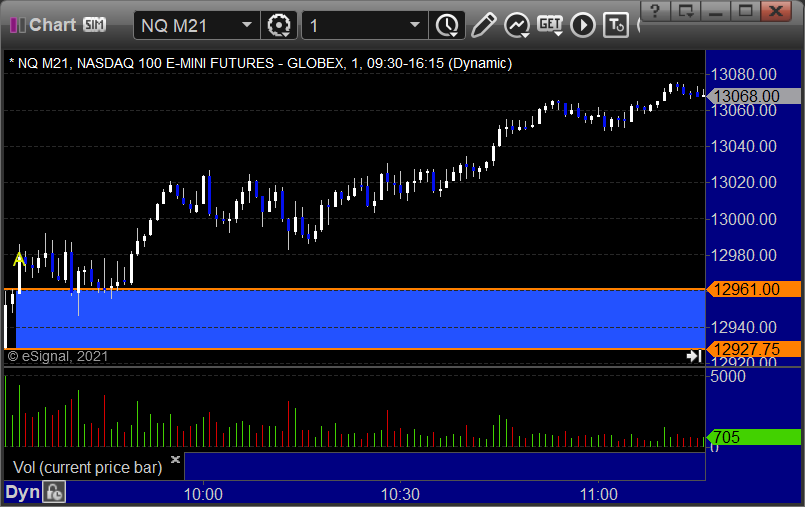Image resolution: width=805 pixels, height=507 pixels.
Task: Click the Vol (current price bar) label
Action: pos(87,467)
